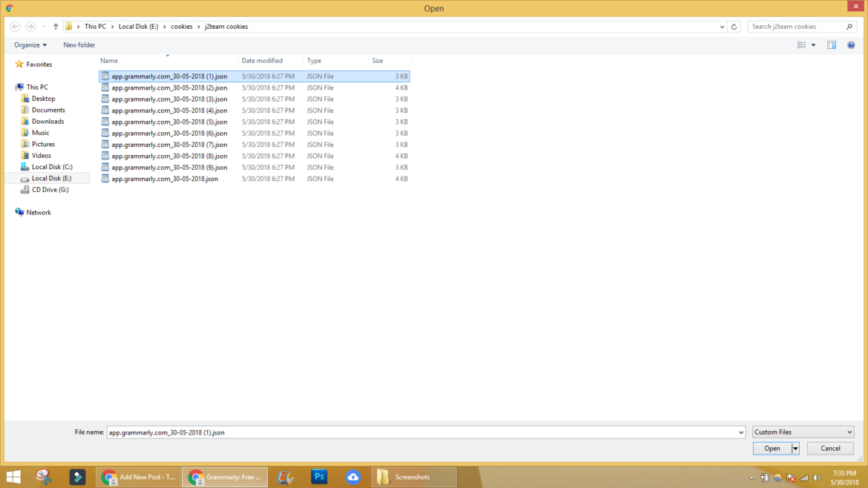The height and width of the screenshot is (488, 868).
Task: Select Videos in navigation pane
Action: (x=41, y=156)
